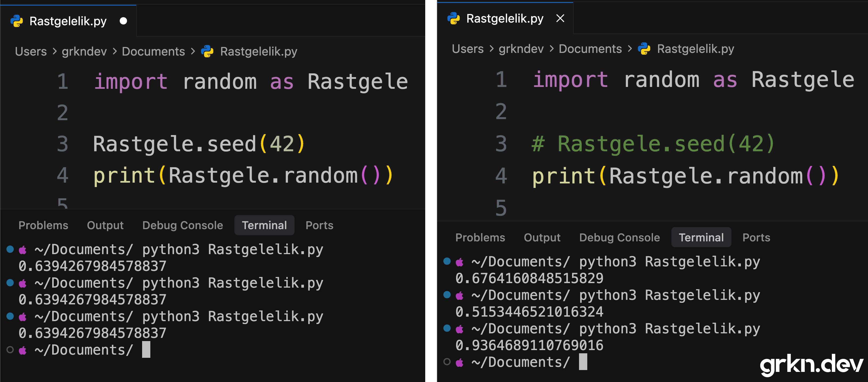Expand chevron after Documents in right breadcrumb
868x382 pixels.
point(630,49)
